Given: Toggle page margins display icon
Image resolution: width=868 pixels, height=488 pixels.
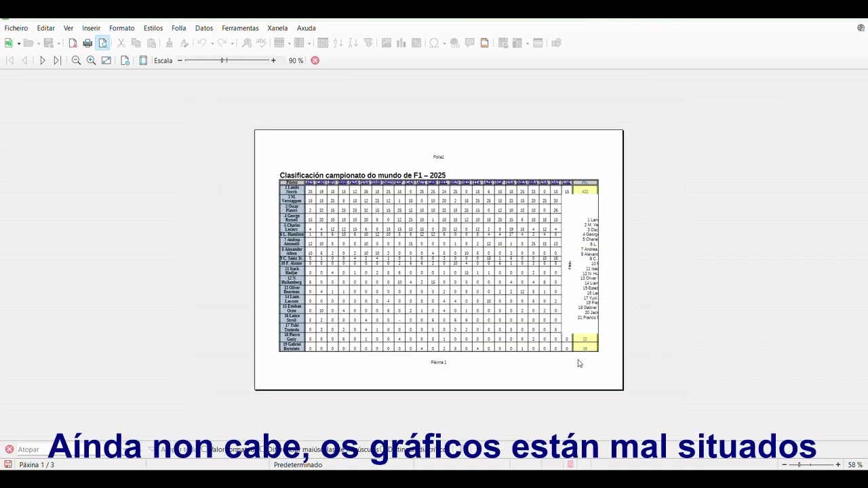Looking at the screenshot, I should tap(143, 61).
